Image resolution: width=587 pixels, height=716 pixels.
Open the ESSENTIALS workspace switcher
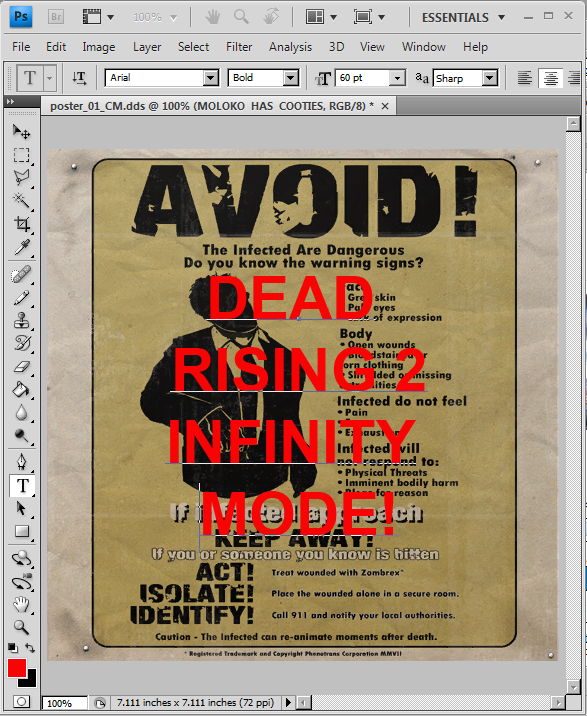pyautogui.click(x=463, y=17)
